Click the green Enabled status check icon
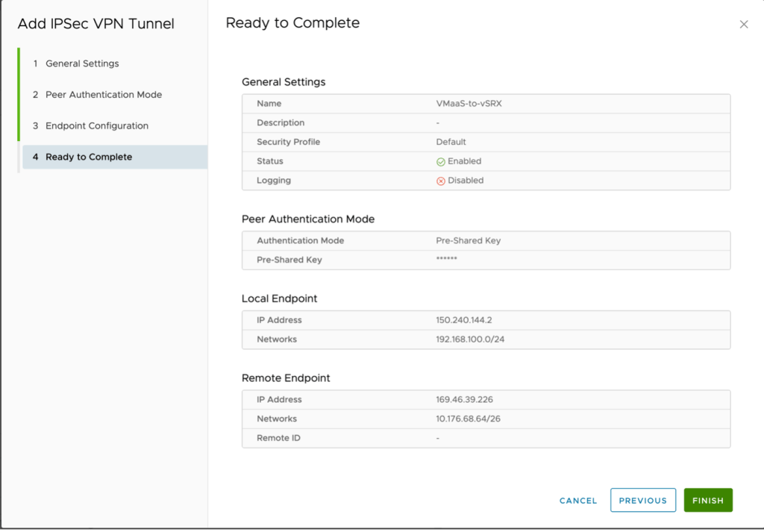The height and width of the screenshot is (532, 764). pos(440,162)
